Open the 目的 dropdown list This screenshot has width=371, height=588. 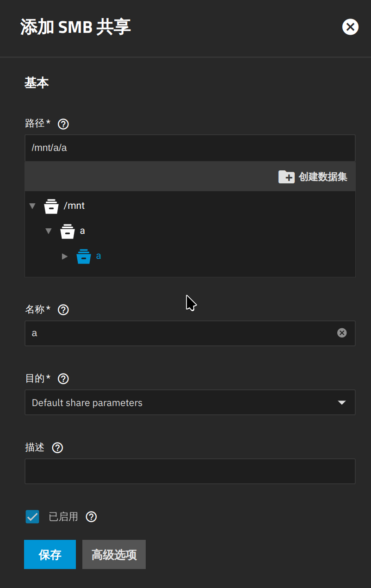point(190,402)
